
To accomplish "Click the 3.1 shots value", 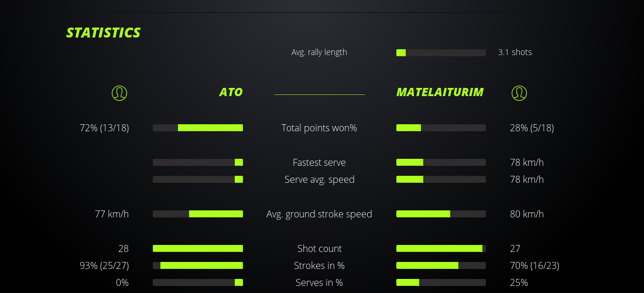I will (515, 52).
